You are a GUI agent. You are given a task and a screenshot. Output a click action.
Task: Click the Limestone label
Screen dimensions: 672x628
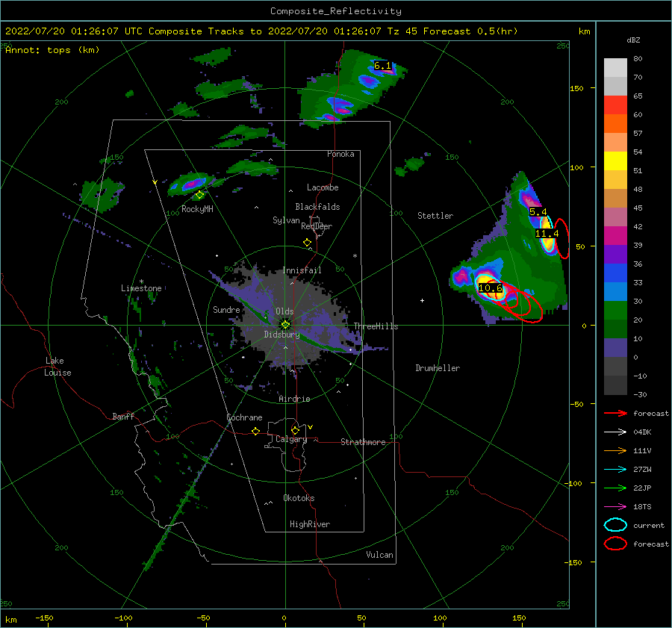tap(141, 288)
